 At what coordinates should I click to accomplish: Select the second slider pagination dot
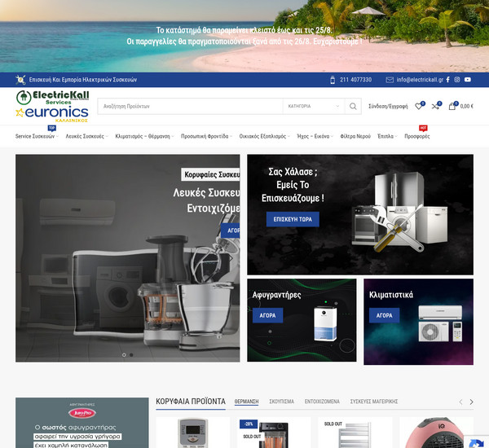(131, 355)
